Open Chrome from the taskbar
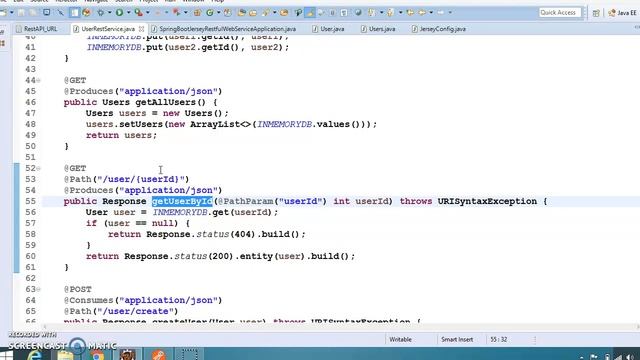Viewport: 640px width, 360px height. pos(97,355)
